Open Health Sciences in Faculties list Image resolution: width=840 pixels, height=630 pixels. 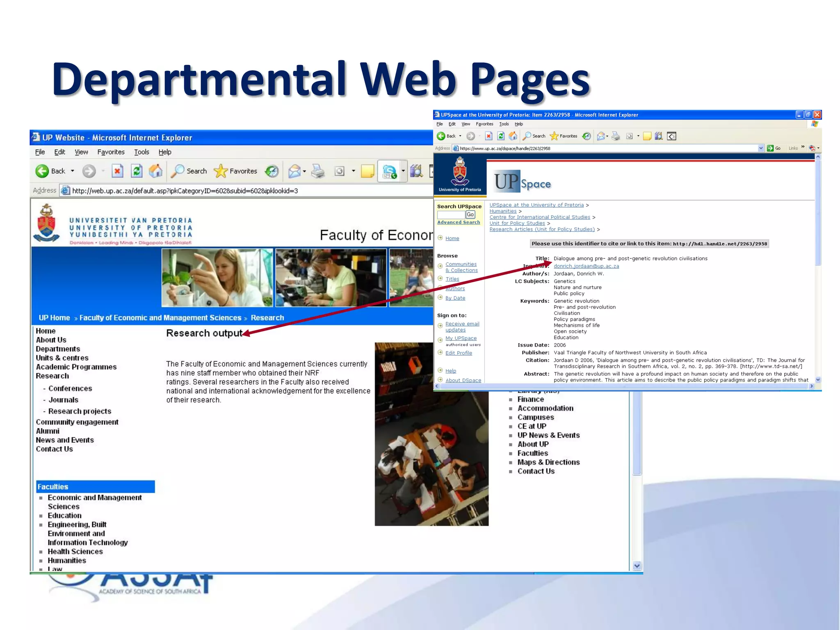75,552
